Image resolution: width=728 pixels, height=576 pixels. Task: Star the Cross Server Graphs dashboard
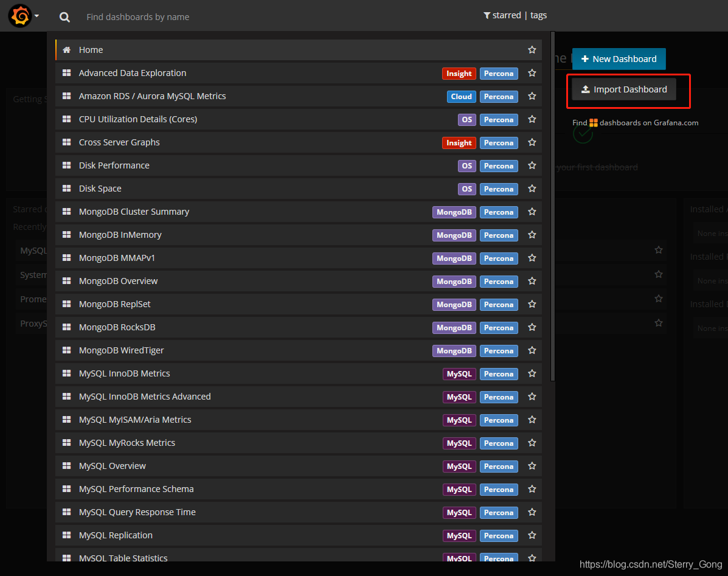point(532,142)
